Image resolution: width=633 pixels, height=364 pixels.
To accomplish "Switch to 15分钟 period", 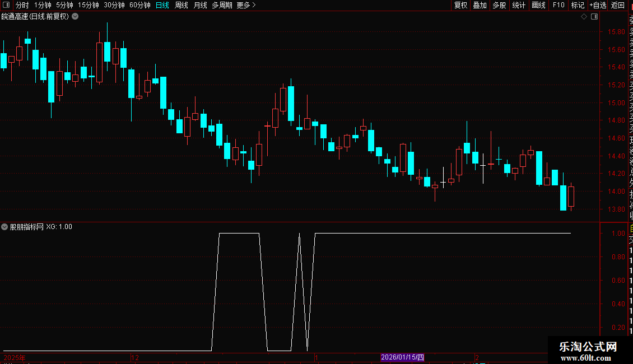I will (89, 5).
